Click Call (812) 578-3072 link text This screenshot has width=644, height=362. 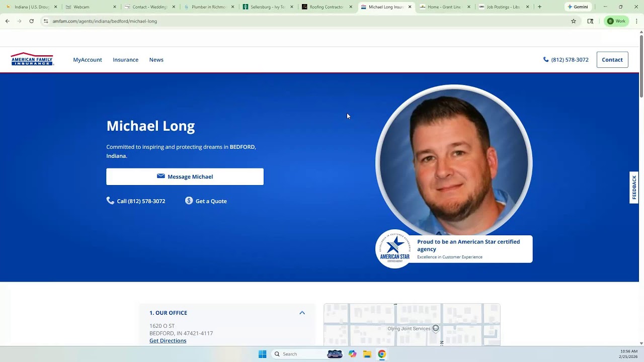(141, 201)
